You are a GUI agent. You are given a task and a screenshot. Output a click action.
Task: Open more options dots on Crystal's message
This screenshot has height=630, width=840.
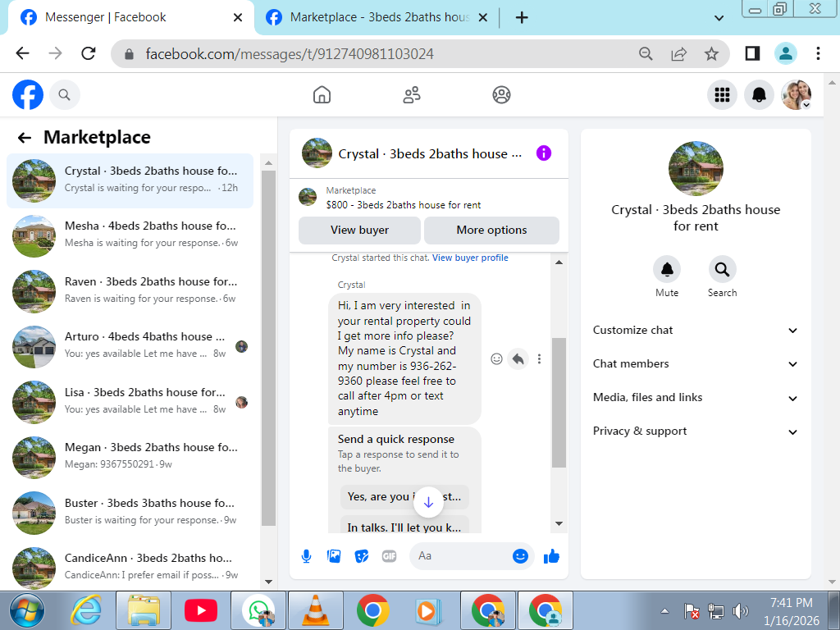coord(539,359)
